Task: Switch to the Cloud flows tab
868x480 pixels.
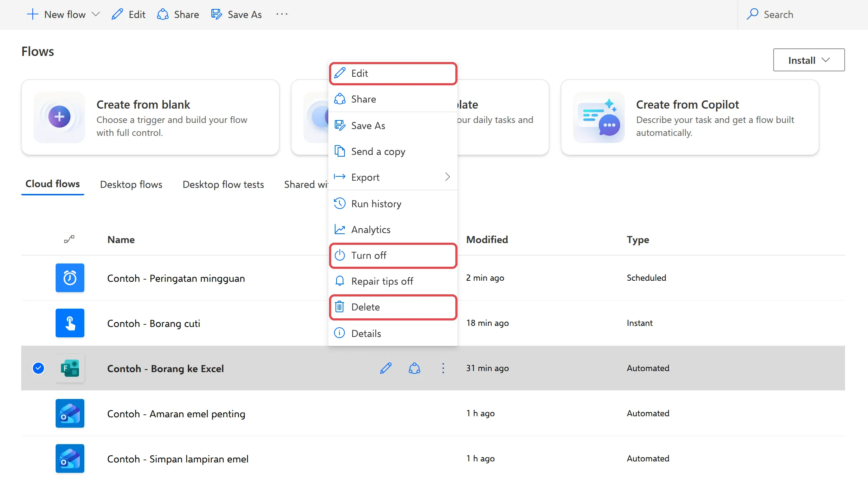Action: pyautogui.click(x=53, y=184)
